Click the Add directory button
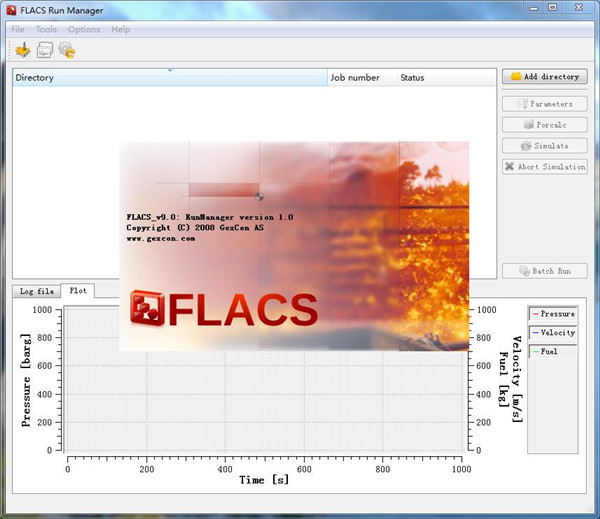600x519 pixels. pos(545,77)
